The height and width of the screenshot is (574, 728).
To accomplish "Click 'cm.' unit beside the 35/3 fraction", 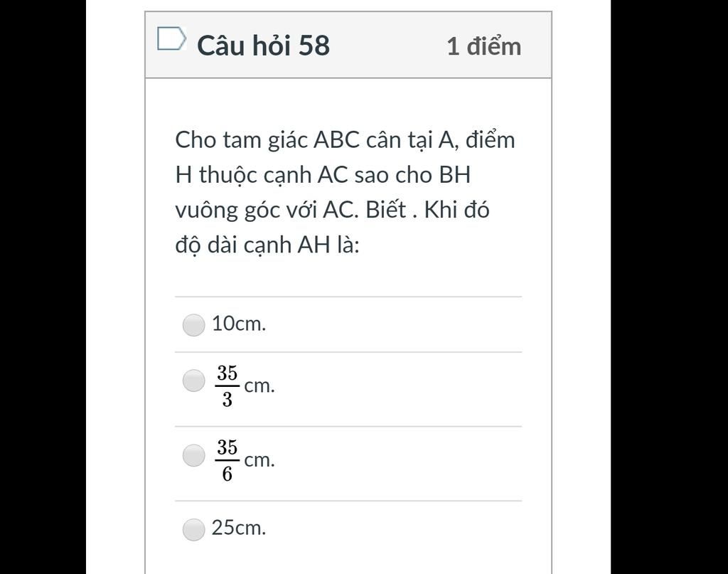I will pos(259,386).
